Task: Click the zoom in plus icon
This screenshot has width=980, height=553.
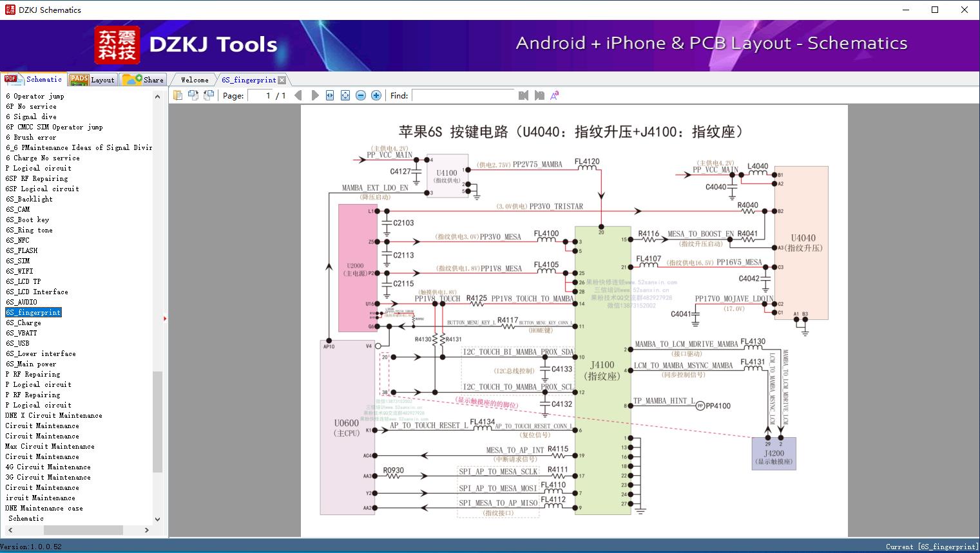Action: 376,95
